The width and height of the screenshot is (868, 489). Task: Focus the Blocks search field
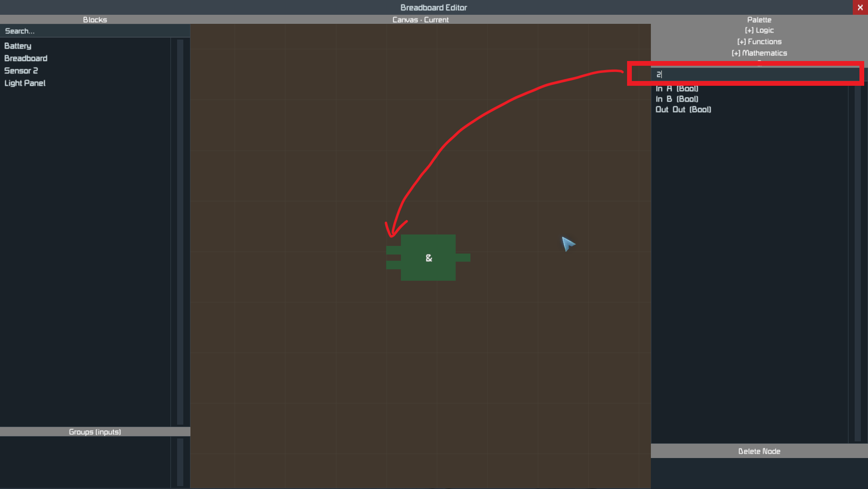point(95,31)
